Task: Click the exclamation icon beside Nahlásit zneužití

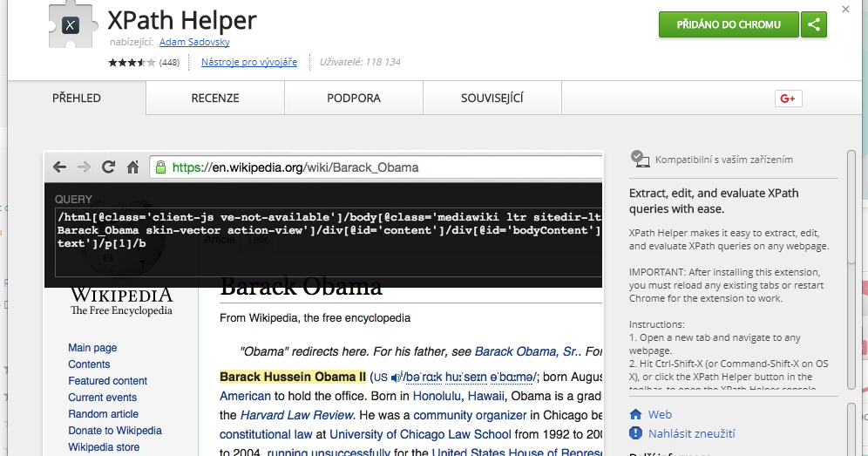Action: [x=635, y=433]
